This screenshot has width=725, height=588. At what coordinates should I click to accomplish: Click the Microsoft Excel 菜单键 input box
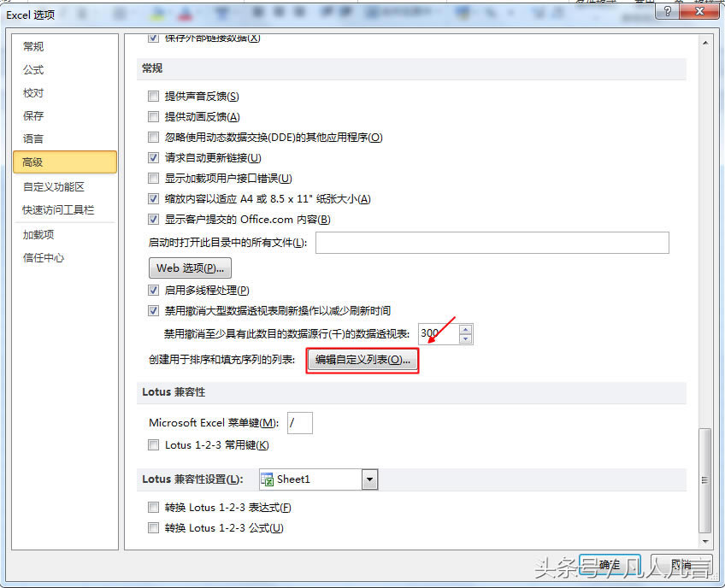299,423
